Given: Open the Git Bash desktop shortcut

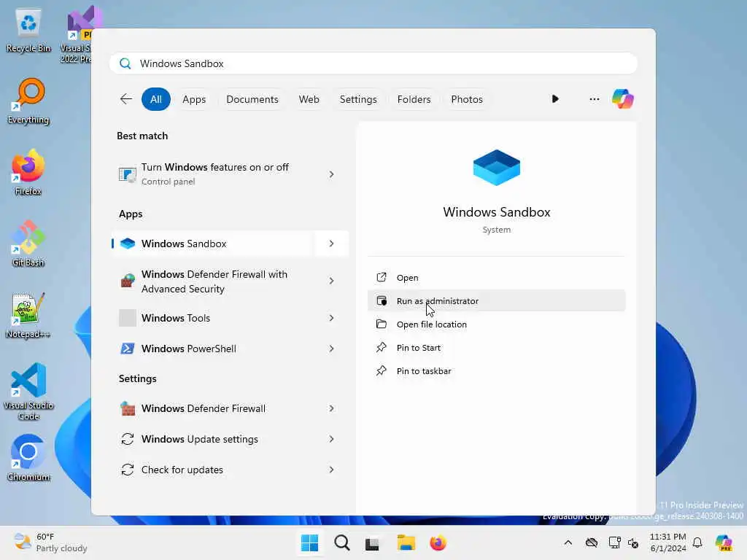Looking at the screenshot, I should point(28,244).
